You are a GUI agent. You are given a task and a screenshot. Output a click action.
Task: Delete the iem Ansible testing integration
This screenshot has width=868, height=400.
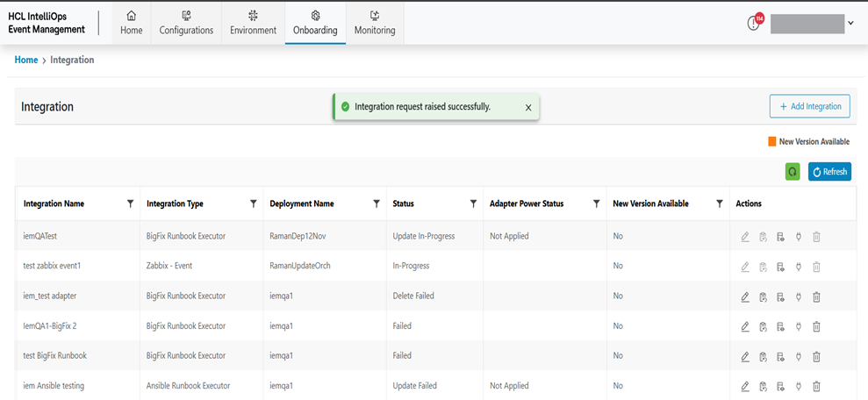[x=816, y=386]
